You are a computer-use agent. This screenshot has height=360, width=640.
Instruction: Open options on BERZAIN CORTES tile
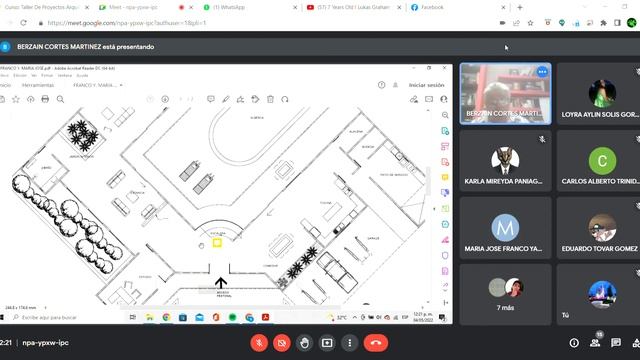click(x=542, y=72)
